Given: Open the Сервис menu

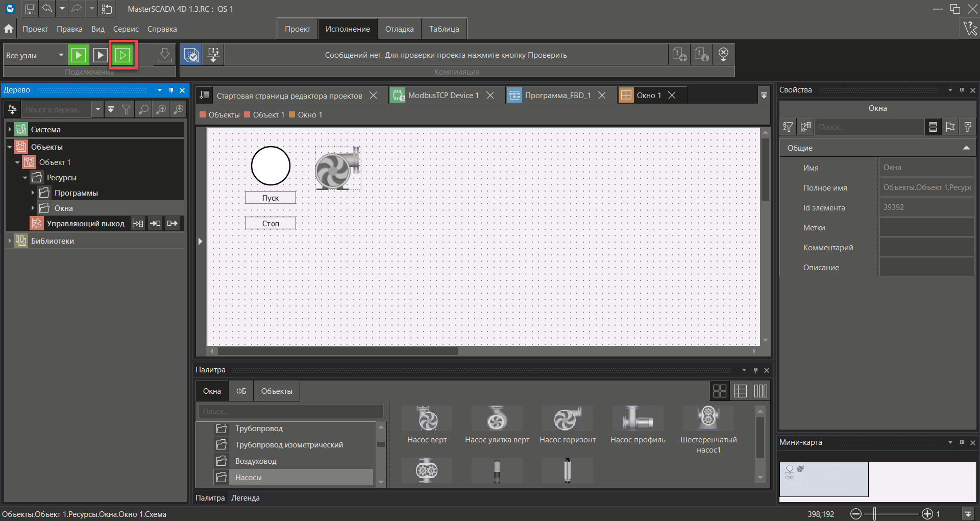Looking at the screenshot, I should 126,29.
